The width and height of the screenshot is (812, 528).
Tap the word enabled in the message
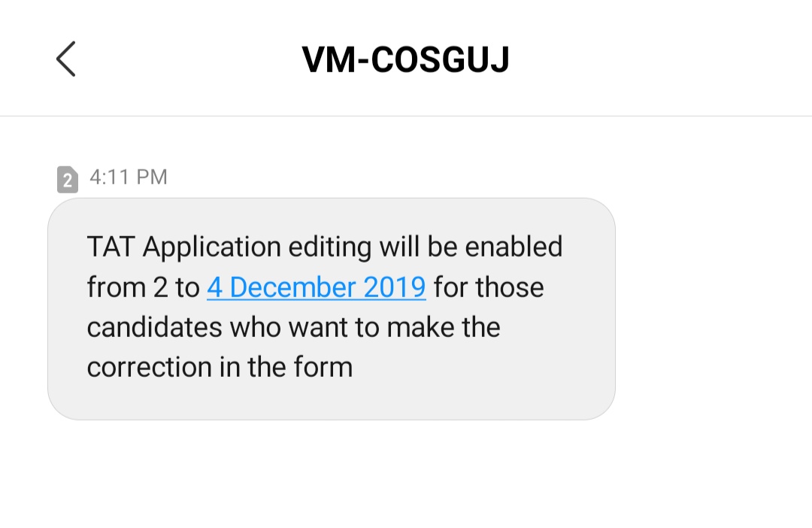point(514,247)
